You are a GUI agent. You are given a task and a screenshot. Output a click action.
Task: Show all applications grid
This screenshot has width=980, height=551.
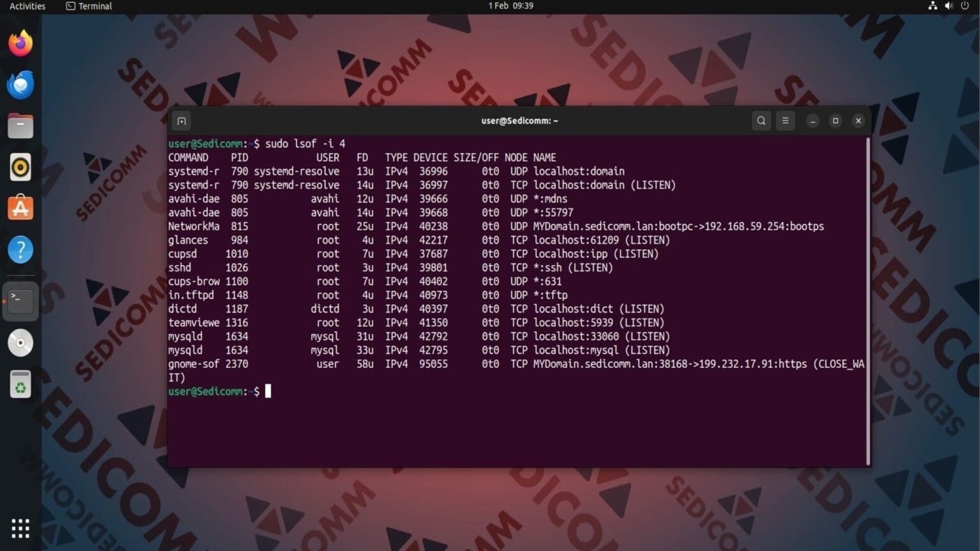(x=20, y=528)
